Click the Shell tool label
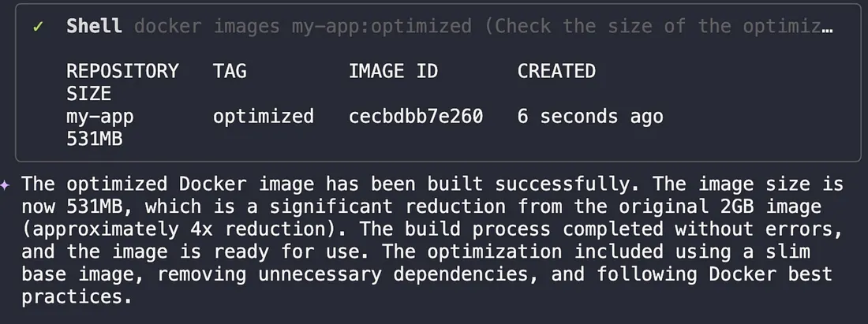The image size is (868, 324). pyautogui.click(x=94, y=27)
